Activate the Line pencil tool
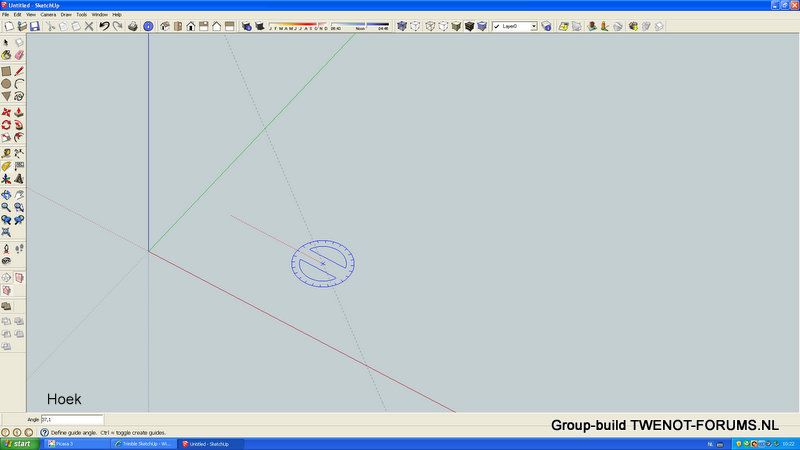800x450 pixels. [19, 71]
